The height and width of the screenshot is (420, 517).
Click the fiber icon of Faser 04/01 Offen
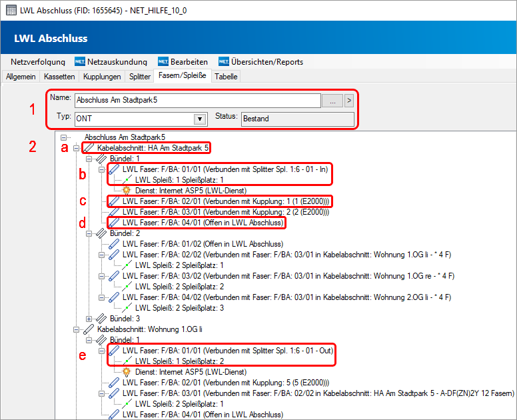coord(114,223)
